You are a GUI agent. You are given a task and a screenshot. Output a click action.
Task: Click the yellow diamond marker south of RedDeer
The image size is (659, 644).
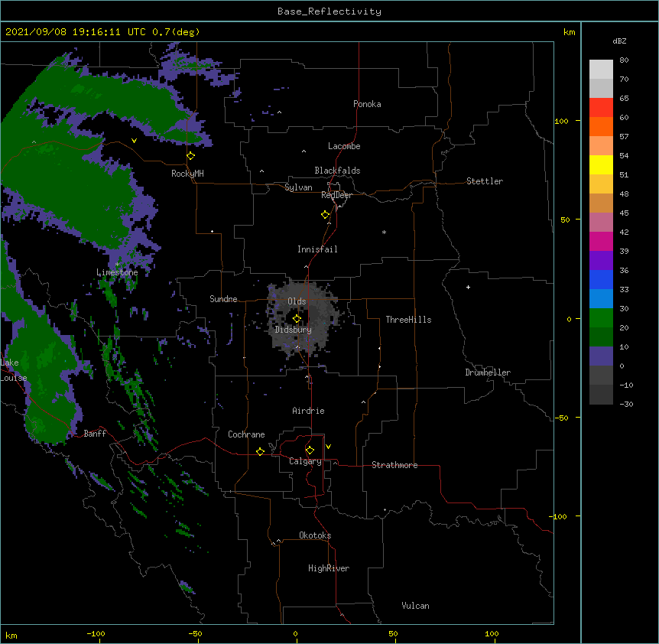point(326,215)
